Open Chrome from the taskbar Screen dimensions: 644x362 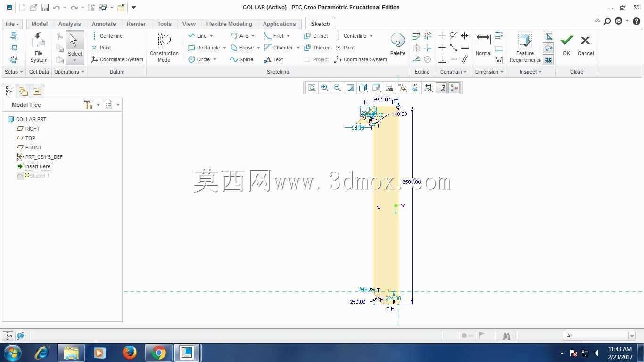159,352
